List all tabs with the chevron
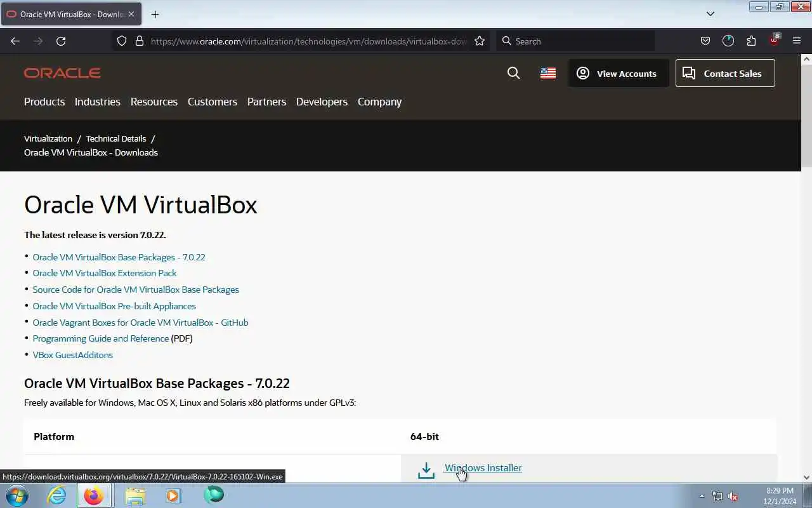 pos(710,14)
